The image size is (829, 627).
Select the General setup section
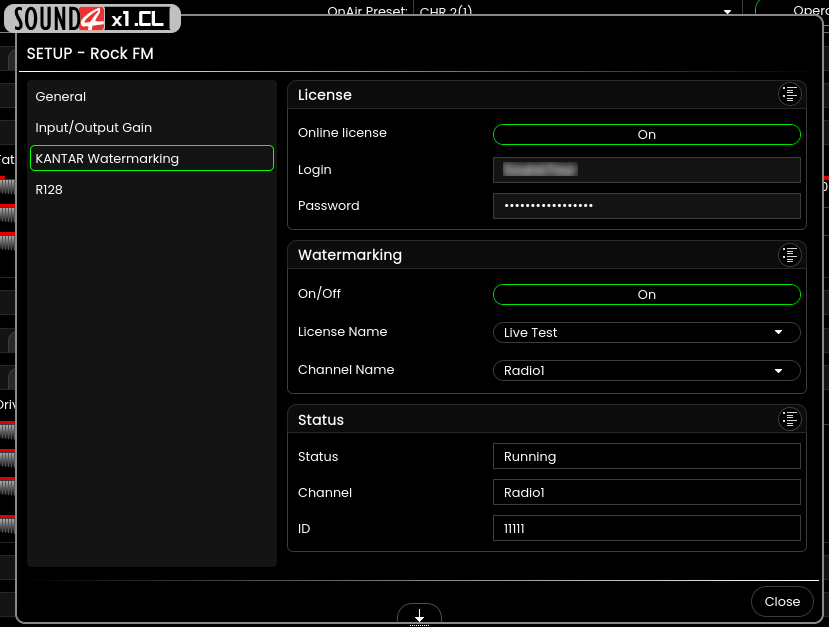[152, 97]
